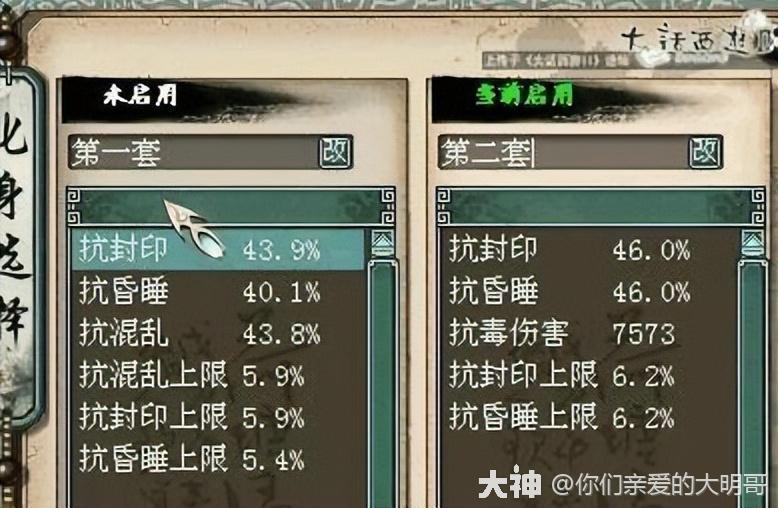Click the right list scroll-up arrow

point(753,243)
